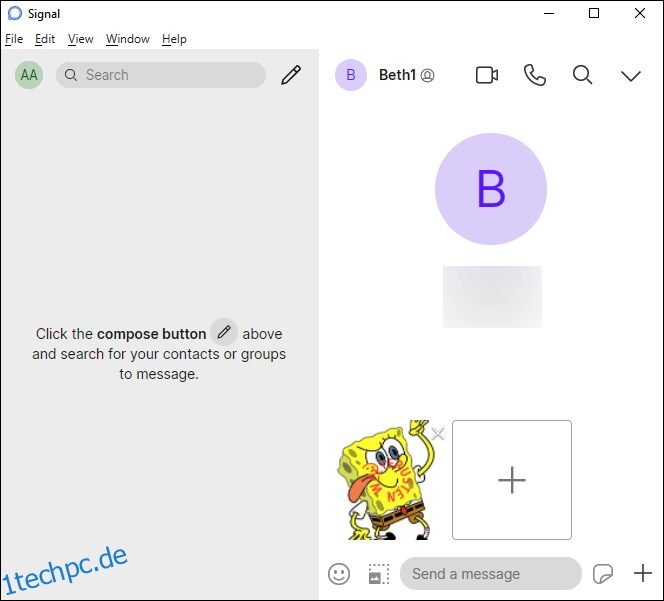Viewport: 664px width, 601px height.
Task: Click the large B avatar in the conversation
Action: (491, 189)
